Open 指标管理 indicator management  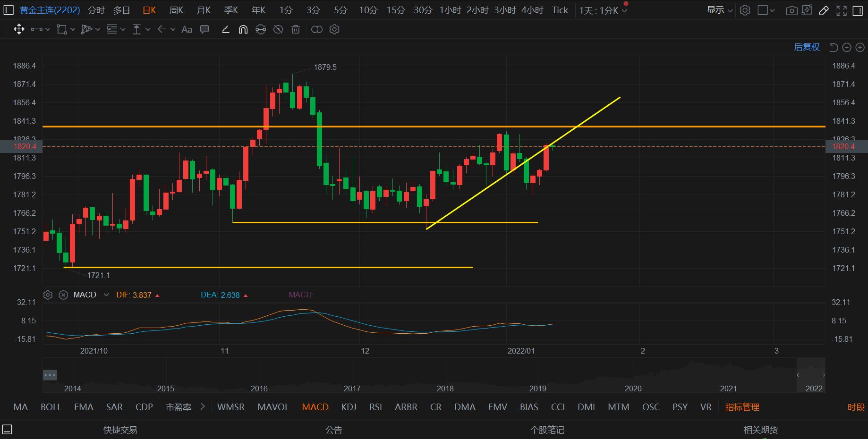[x=742, y=407]
